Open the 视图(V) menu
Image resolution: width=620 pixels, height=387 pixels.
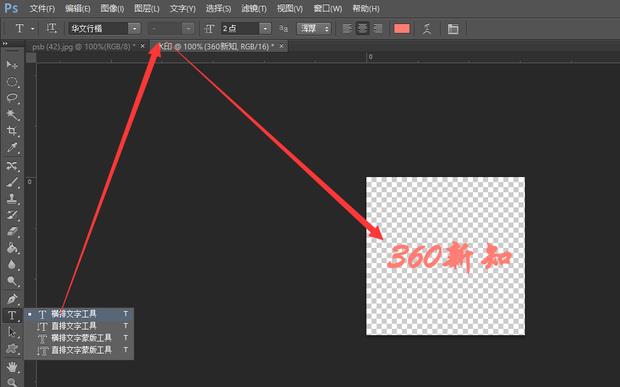click(x=290, y=8)
